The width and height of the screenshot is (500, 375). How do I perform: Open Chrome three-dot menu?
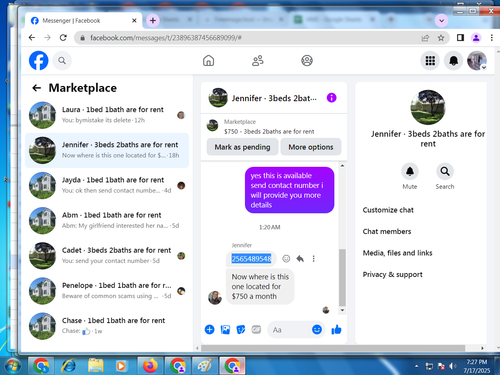click(x=492, y=38)
